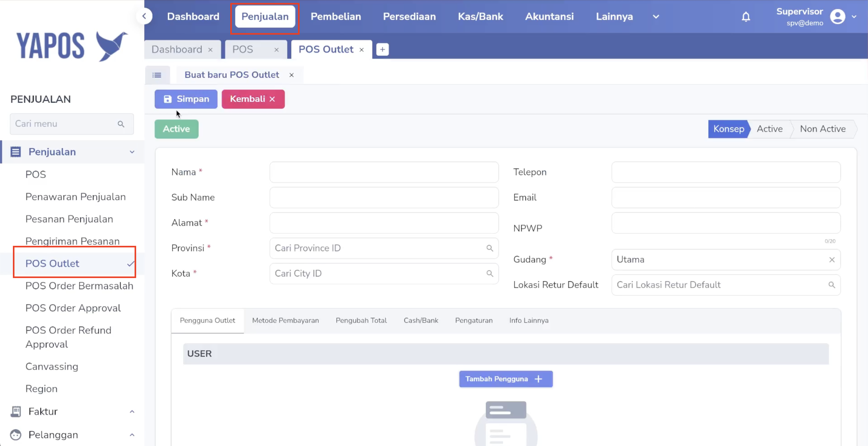Viewport: 868px width, 446px height.
Task: Open the Akuntansi top menu
Action: [x=549, y=17]
